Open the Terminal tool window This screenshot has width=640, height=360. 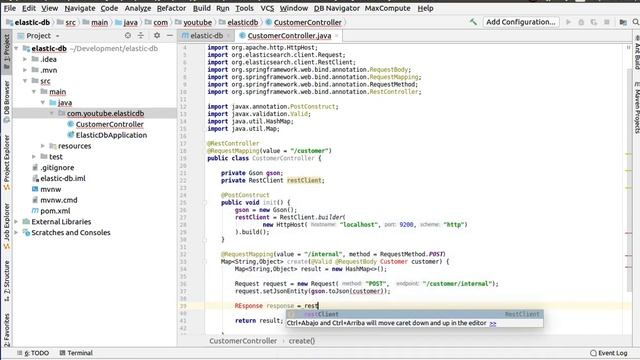pos(76,353)
